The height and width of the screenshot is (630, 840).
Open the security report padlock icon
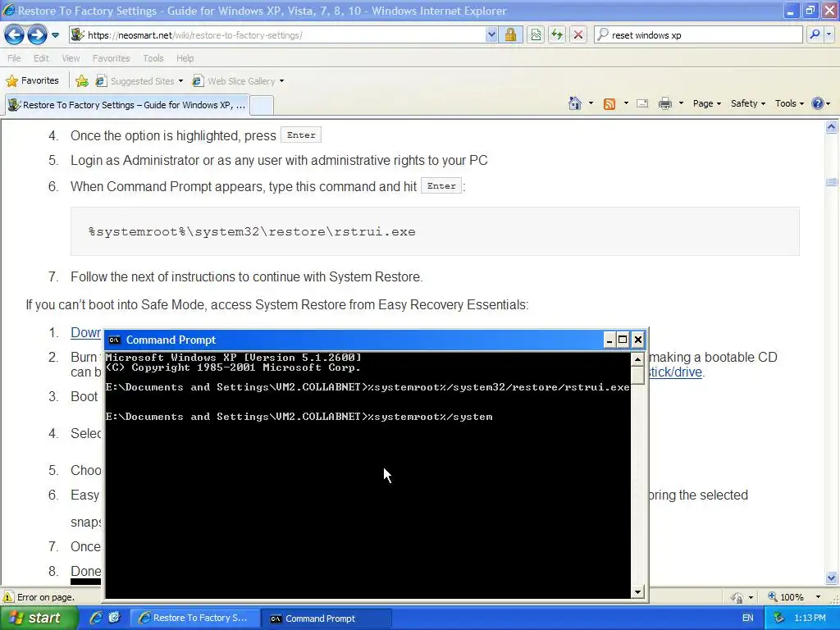(510, 35)
